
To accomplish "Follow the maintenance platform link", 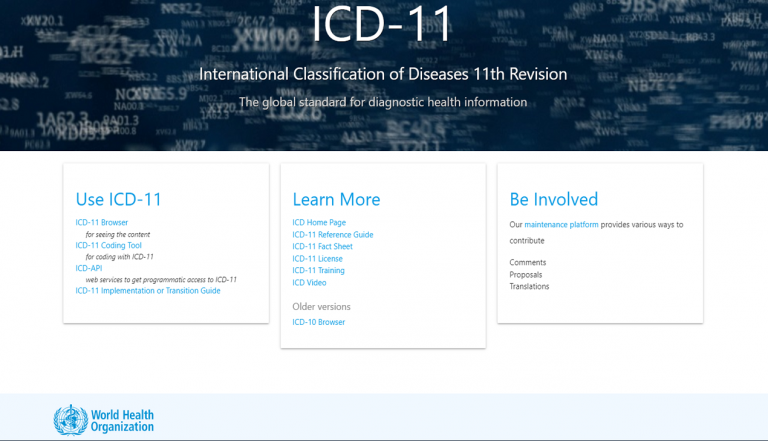I will coord(561,225).
